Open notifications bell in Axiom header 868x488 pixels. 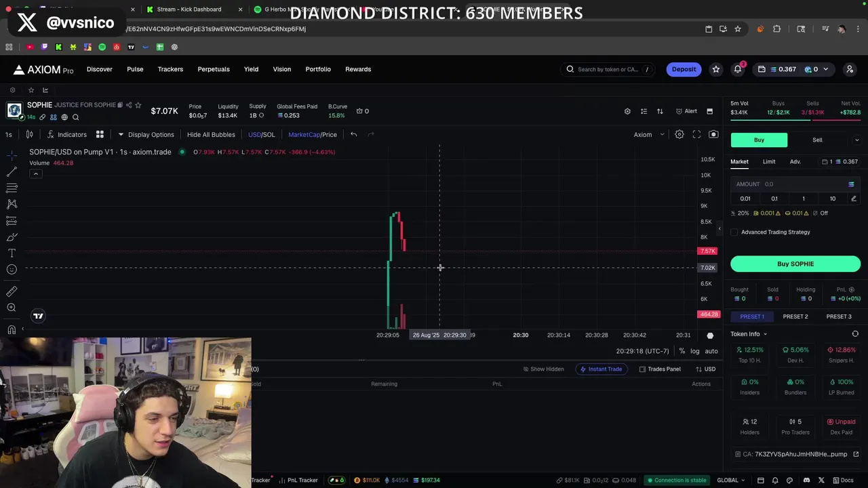(x=738, y=69)
